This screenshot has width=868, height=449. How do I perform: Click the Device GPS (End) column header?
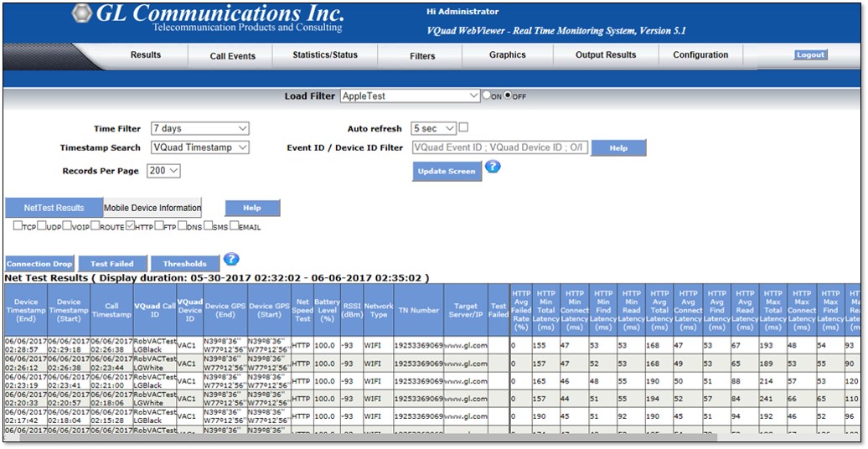pyautogui.click(x=225, y=310)
